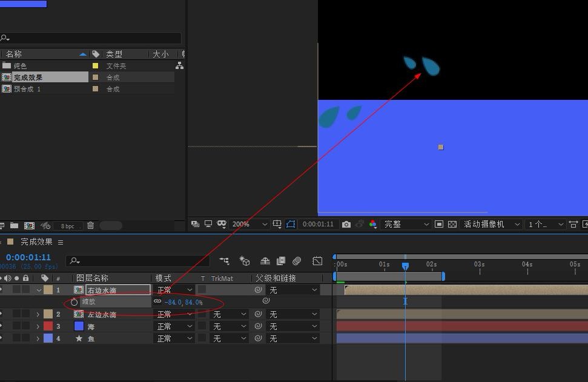Toggle mask and shape path visibility

(291, 224)
